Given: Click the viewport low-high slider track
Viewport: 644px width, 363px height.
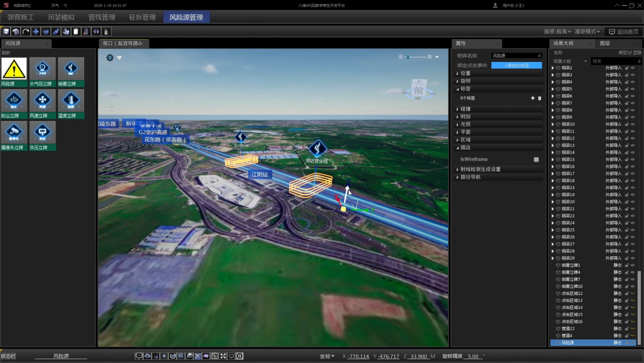Looking at the screenshot, I should click(418, 57).
